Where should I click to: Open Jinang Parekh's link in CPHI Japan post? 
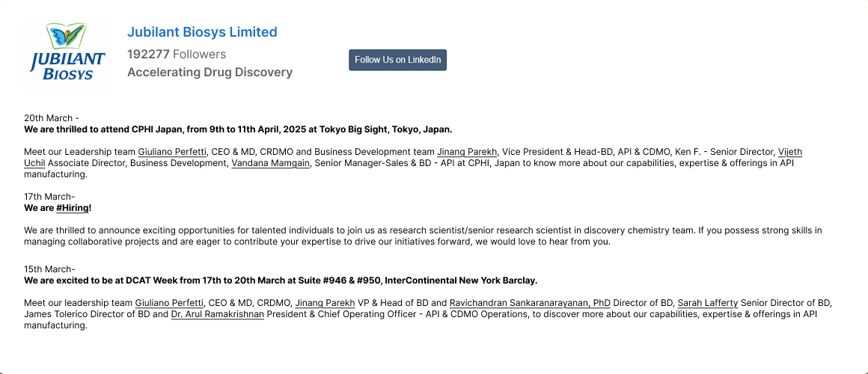coord(467,152)
